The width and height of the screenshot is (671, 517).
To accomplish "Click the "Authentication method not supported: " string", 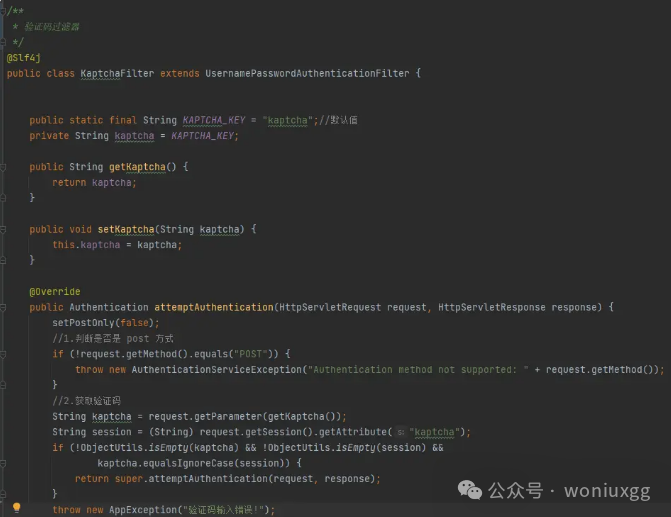I will pos(418,369).
